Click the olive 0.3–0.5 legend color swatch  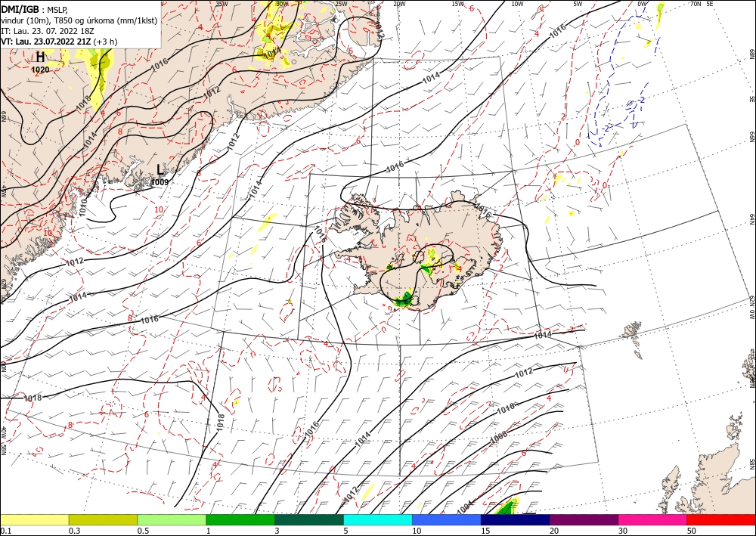coord(103,519)
